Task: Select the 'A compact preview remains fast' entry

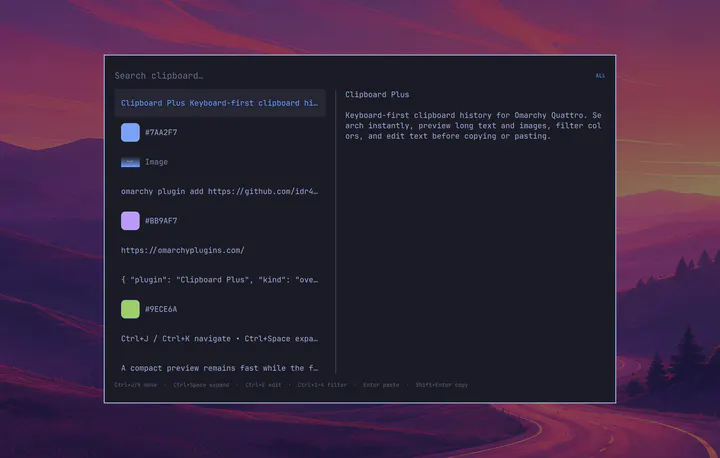Action: pyautogui.click(x=220, y=368)
